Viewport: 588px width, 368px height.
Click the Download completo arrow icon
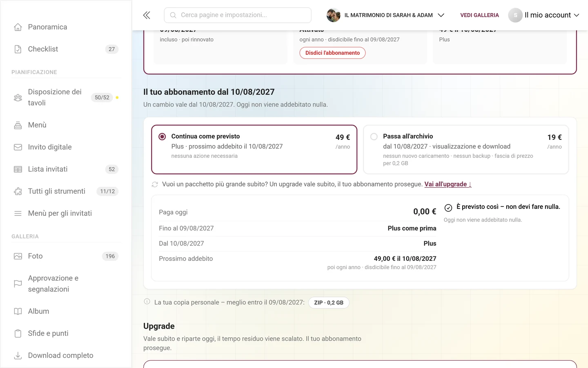pyautogui.click(x=18, y=356)
